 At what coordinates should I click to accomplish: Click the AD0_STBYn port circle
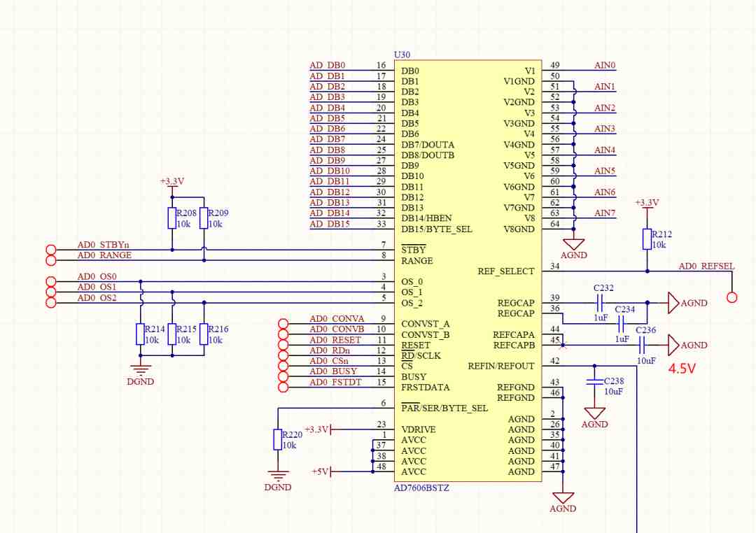pyautogui.click(x=50, y=250)
